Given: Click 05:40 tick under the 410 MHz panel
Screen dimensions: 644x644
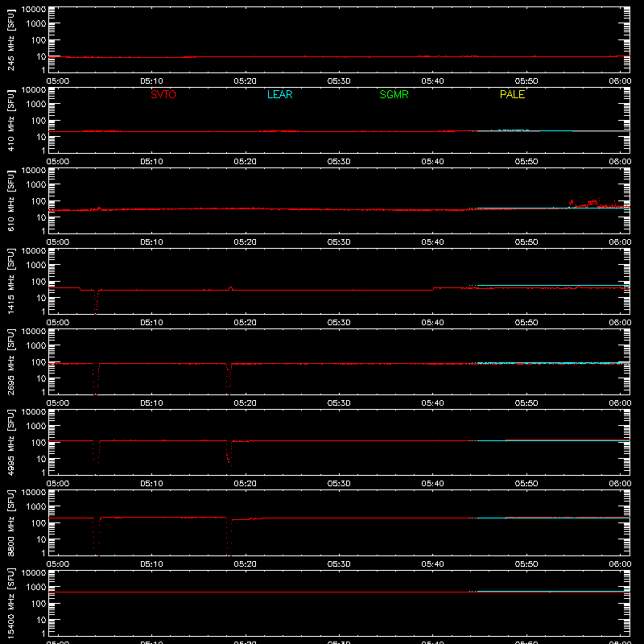Looking at the screenshot, I should click(x=432, y=162).
